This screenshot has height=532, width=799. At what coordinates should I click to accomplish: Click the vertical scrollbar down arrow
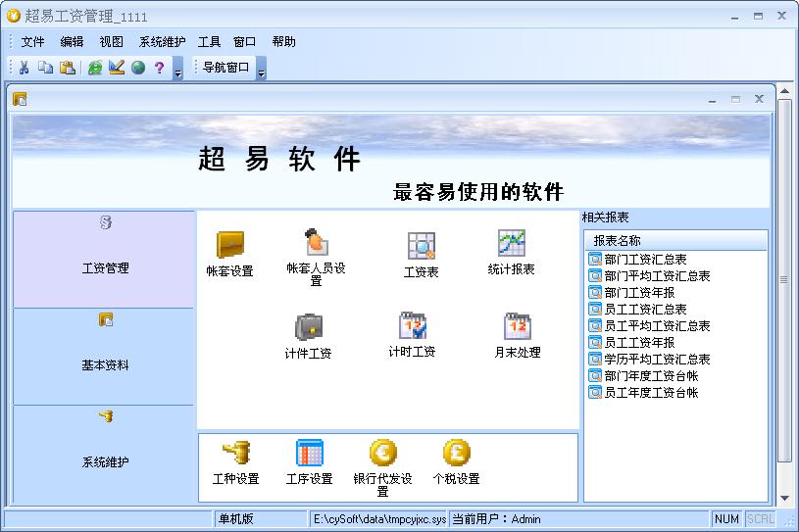(x=784, y=499)
